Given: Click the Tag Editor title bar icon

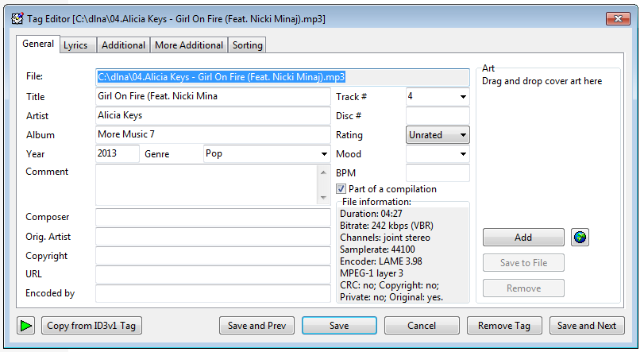Looking at the screenshot, I should pos(15,18).
